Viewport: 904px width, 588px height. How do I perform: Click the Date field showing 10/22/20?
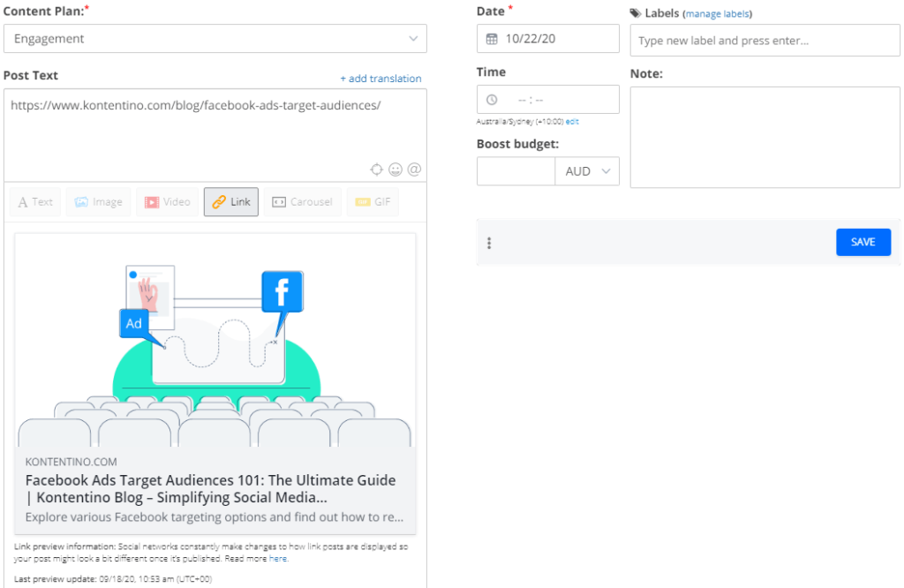coord(547,39)
